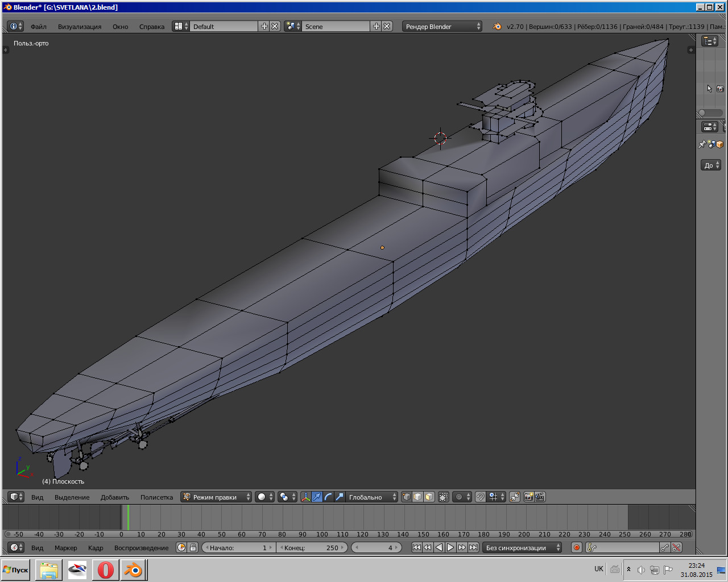728x582 pixels.
Task: Select vertex selection mode icon
Action: 406,497
